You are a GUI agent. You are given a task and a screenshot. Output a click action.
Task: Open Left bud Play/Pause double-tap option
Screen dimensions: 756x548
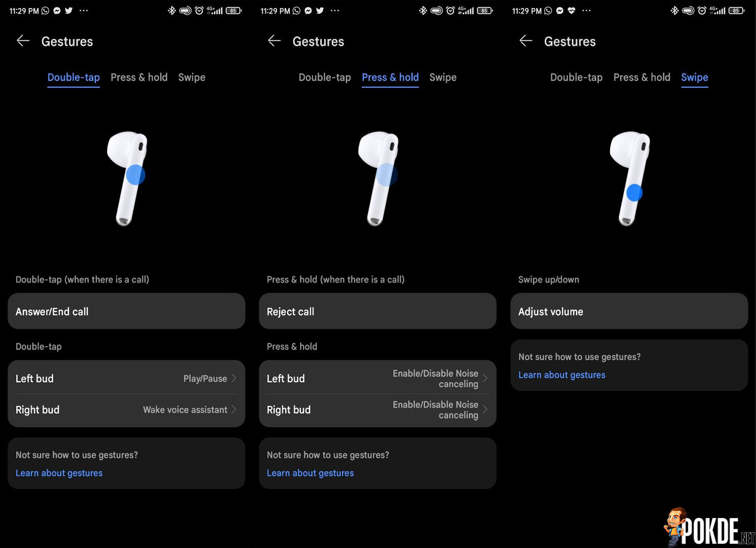(x=126, y=379)
